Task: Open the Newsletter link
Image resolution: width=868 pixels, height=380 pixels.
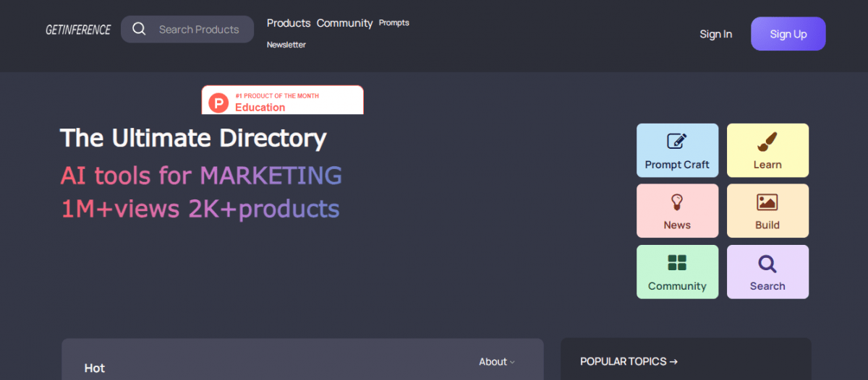Action: pos(286,45)
